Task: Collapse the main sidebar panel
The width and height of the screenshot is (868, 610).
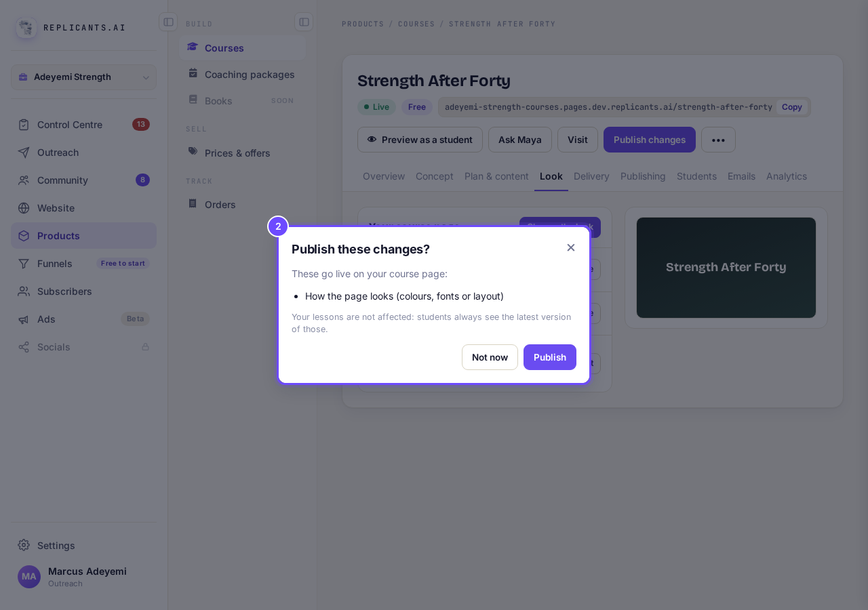Action: 168,22
